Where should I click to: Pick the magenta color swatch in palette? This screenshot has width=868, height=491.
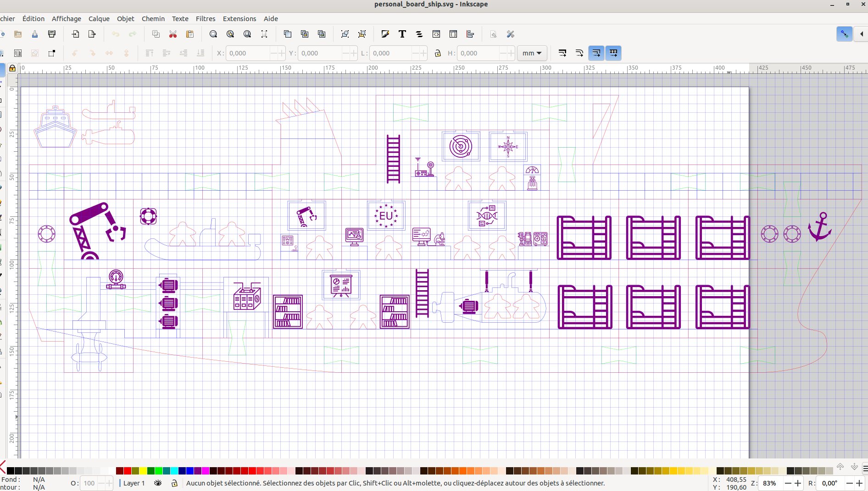(x=206, y=471)
